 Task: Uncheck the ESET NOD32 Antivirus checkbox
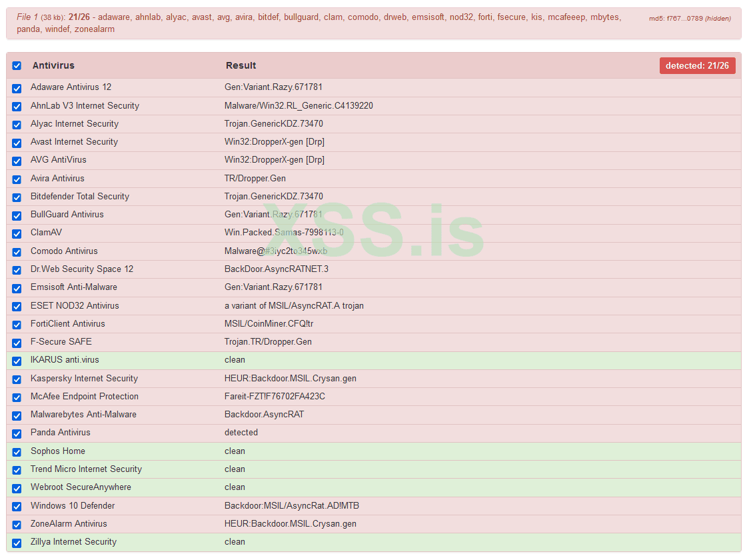pos(17,307)
